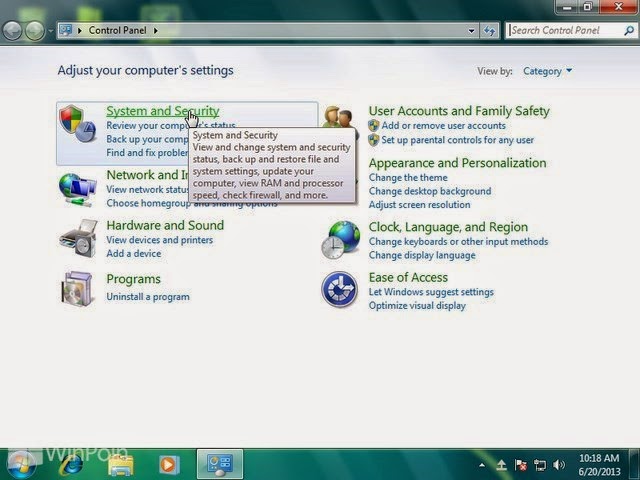Open Clock, Language, and Region
This screenshot has height=480, width=640.
(x=448, y=227)
